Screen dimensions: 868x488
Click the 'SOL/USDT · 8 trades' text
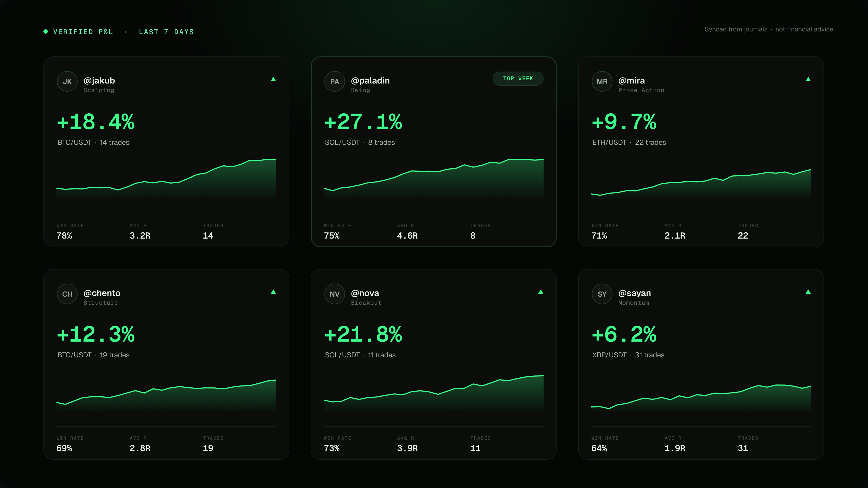(x=360, y=142)
